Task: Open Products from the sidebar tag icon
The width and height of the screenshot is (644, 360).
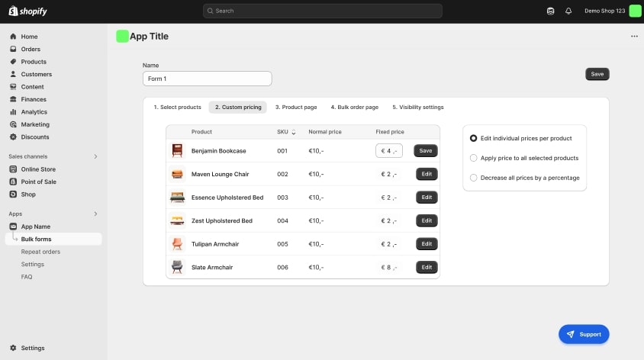Action: click(13, 62)
